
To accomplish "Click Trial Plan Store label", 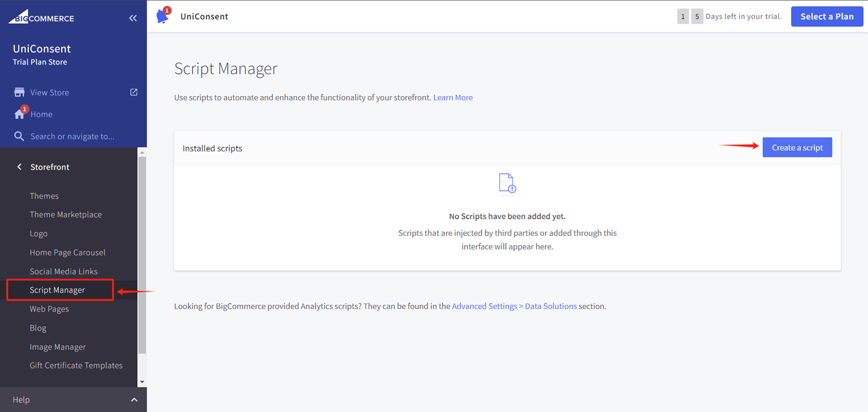I will pyautogui.click(x=40, y=62).
